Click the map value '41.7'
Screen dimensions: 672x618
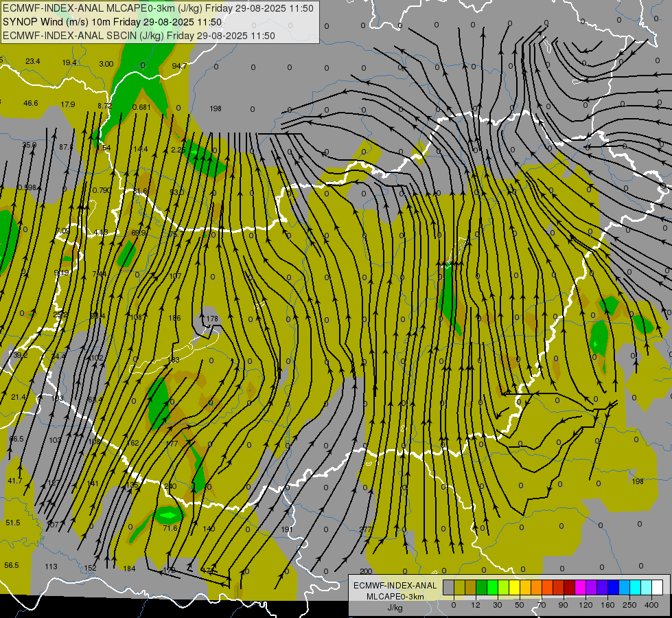[x=14, y=481]
